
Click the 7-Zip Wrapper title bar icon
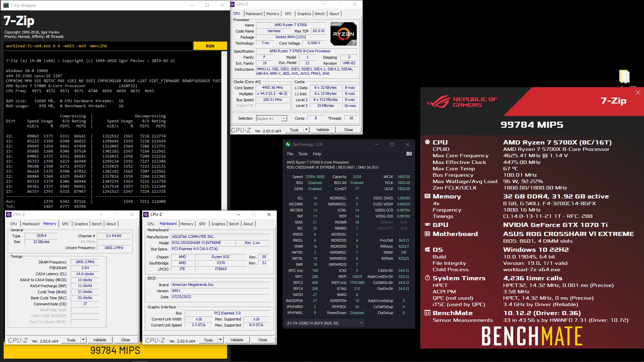click(6, 5)
